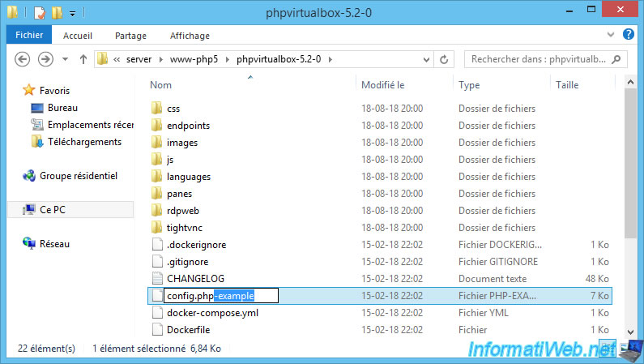The height and width of the screenshot is (364, 644).
Task: Click the 'Document texte' type cell
Action: (x=493, y=279)
